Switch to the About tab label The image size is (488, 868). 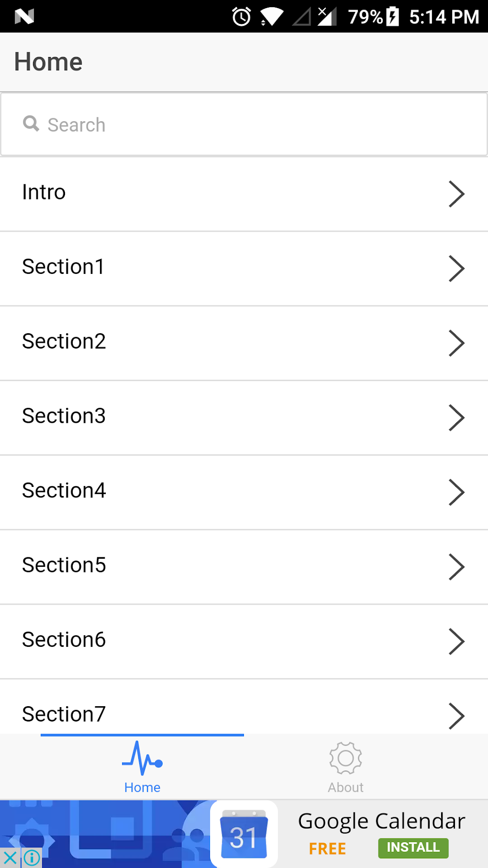(x=345, y=788)
